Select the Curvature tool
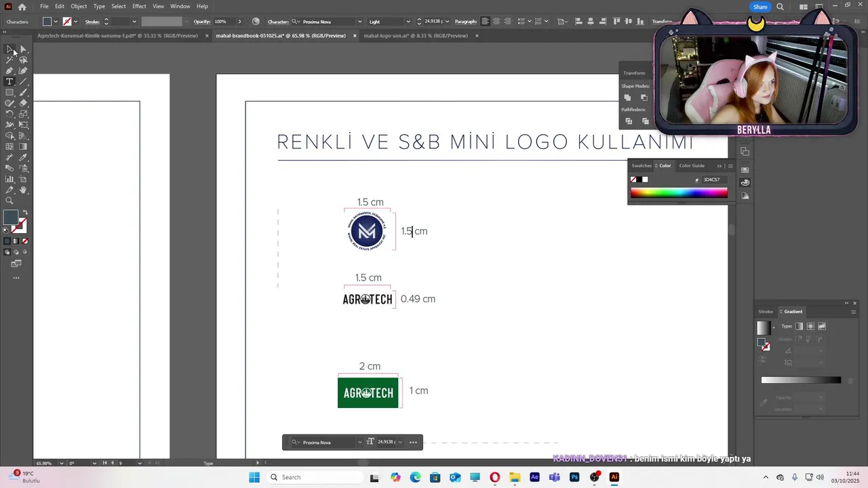This screenshot has height=488, width=868. click(23, 71)
